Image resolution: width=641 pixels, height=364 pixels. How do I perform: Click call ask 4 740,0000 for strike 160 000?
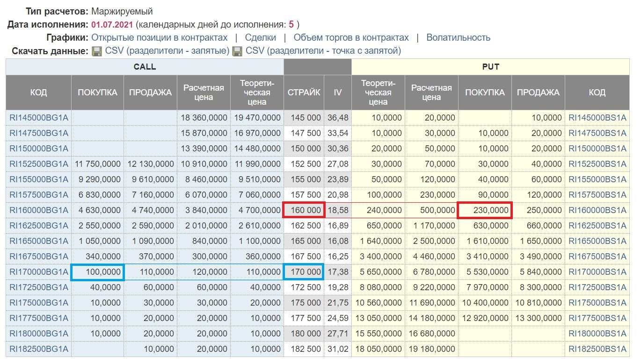[x=151, y=210]
